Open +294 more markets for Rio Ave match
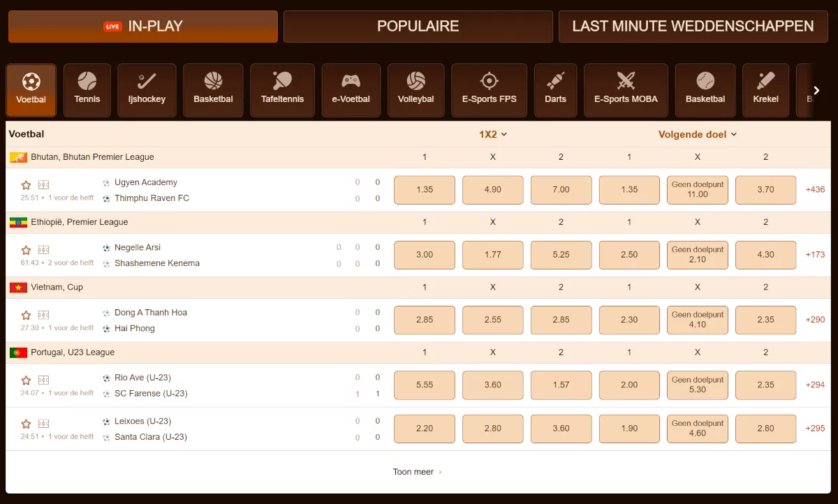Screen dimensions: 838x504 pos(815,385)
